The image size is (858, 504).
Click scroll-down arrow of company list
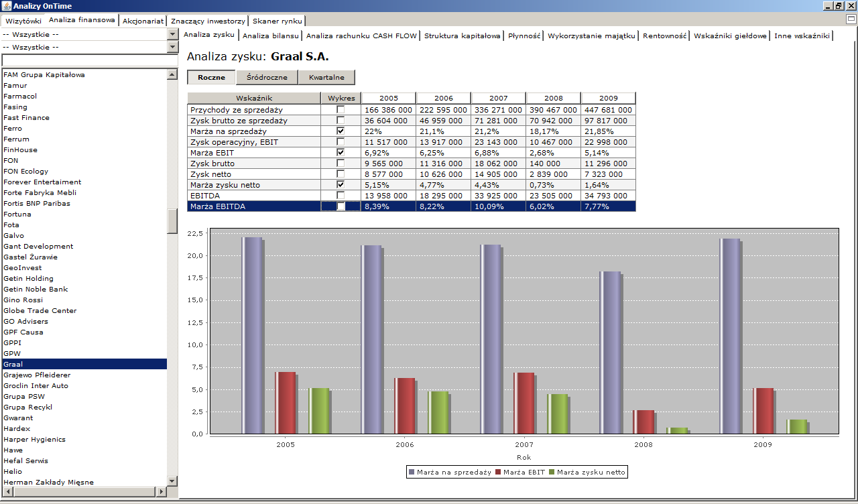click(x=172, y=481)
